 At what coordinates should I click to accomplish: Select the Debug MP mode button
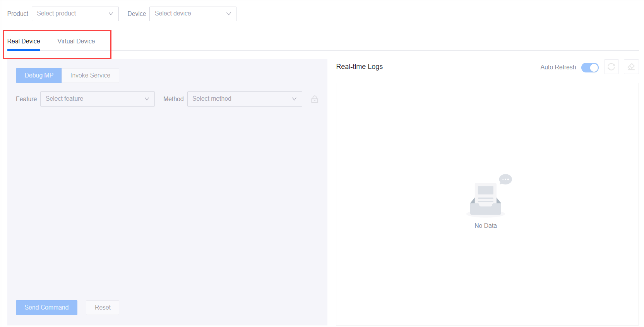(x=39, y=76)
